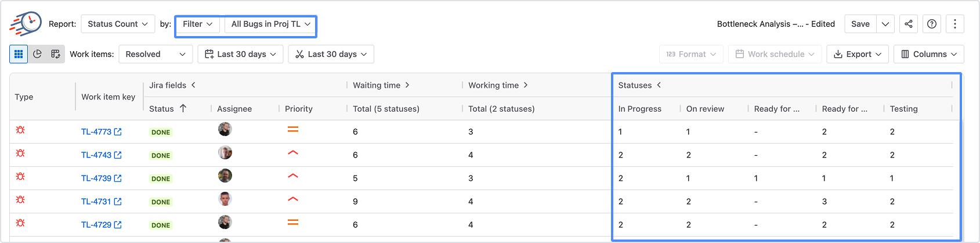Open the Resolved work items dropdown

[x=156, y=54]
